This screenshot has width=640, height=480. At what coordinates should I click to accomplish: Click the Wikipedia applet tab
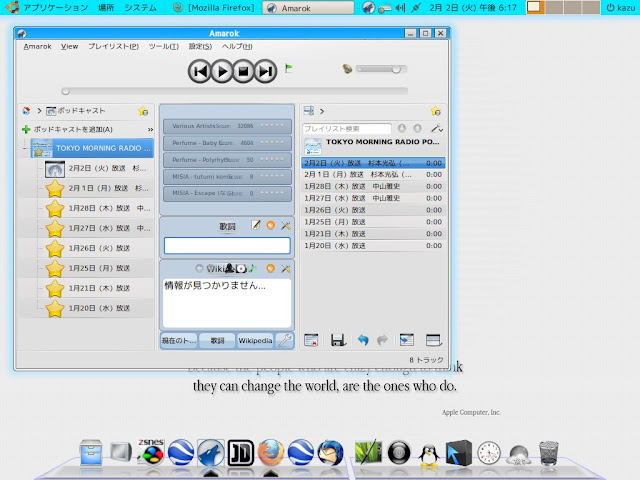tap(255, 340)
